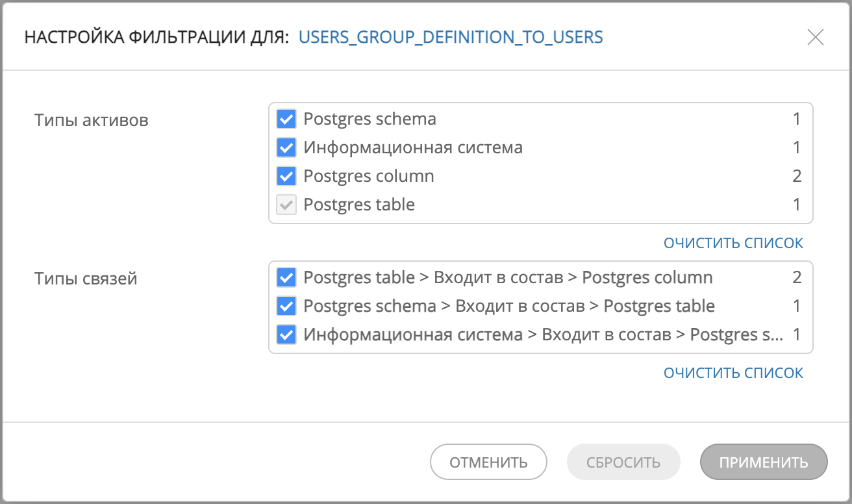
Task: Disable the Информационная система relation type filter
Action: [286, 334]
